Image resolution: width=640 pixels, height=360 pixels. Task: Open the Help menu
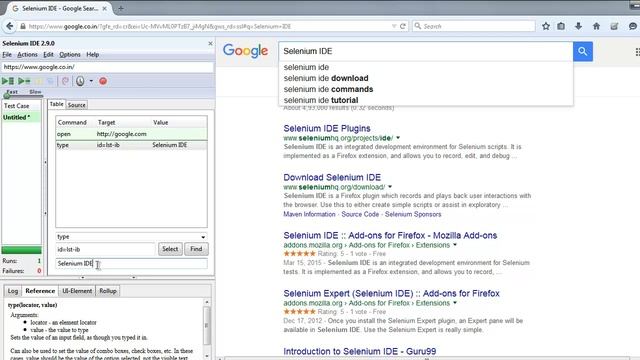(x=93, y=54)
